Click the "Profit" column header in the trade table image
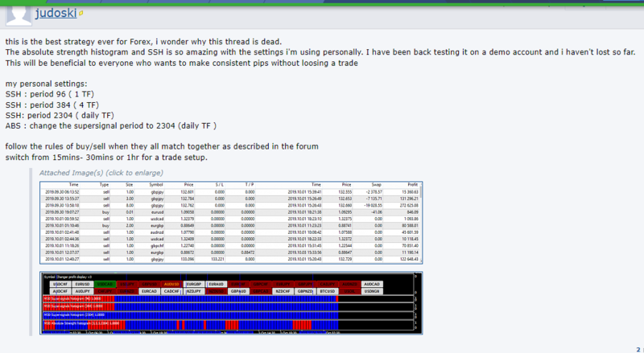The width and height of the screenshot is (644, 353). tap(412, 185)
